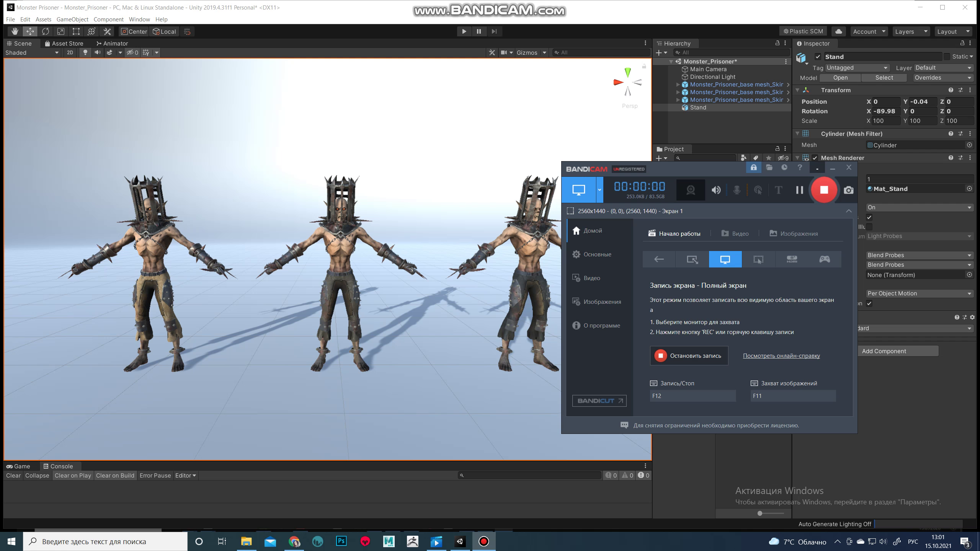Select the Transform tool in Unity toolbar
The width and height of the screenshot is (980, 551).
point(91,31)
